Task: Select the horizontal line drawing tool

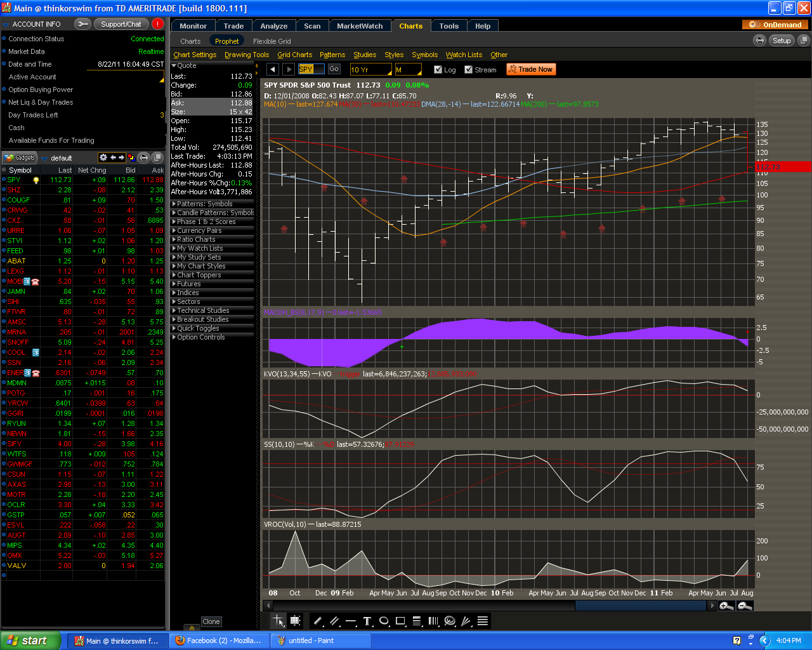Action: tap(351, 621)
